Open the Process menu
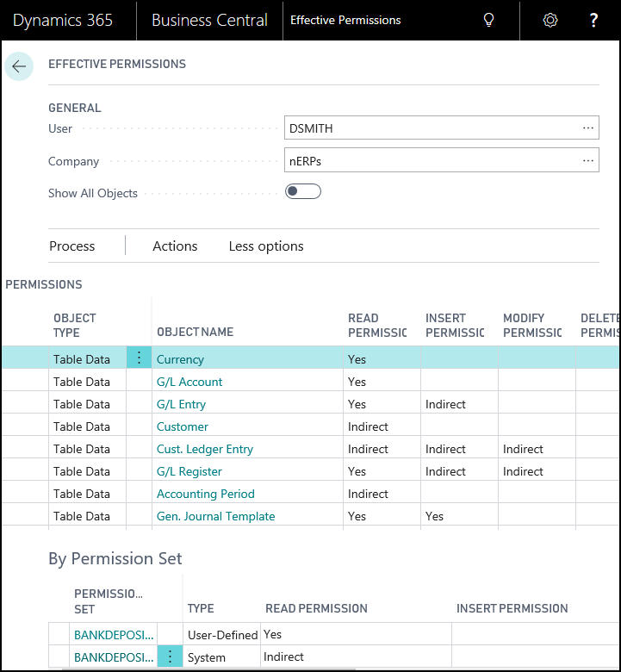Screen dimensions: 621x672 (72, 246)
